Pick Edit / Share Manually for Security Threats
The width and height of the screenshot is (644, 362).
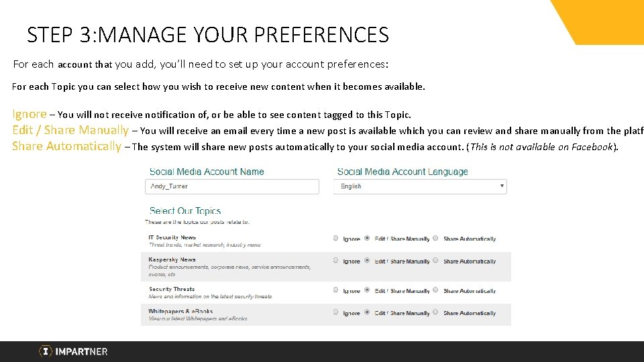tap(367, 290)
